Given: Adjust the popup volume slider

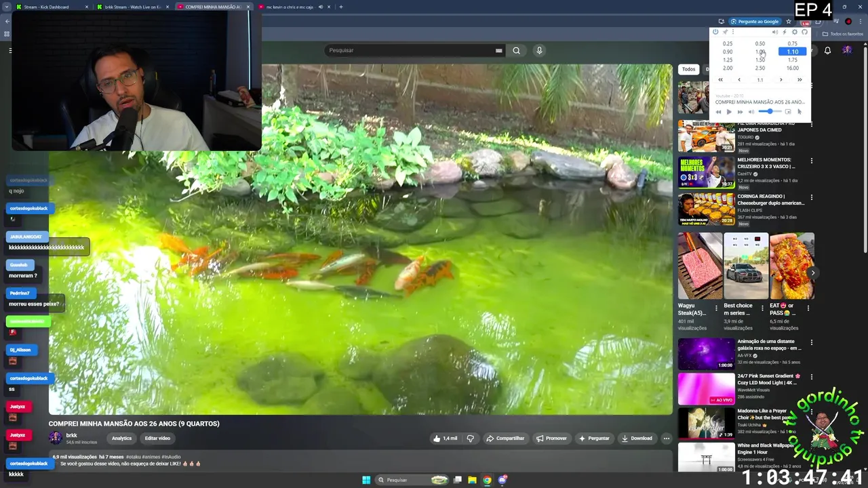Looking at the screenshot, I should pyautogui.click(x=770, y=112).
